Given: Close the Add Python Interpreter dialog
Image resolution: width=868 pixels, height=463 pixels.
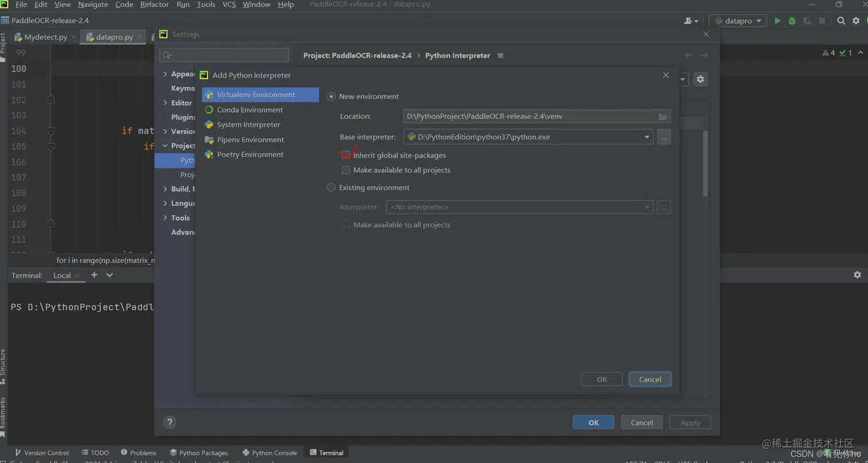Looking at the screenshot, I should click(666, 75).
